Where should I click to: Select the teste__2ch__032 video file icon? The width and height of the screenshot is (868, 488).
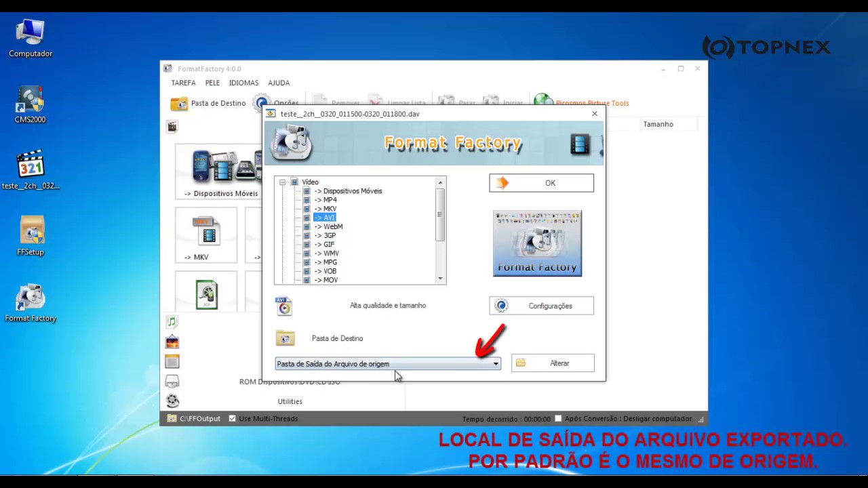31,170
